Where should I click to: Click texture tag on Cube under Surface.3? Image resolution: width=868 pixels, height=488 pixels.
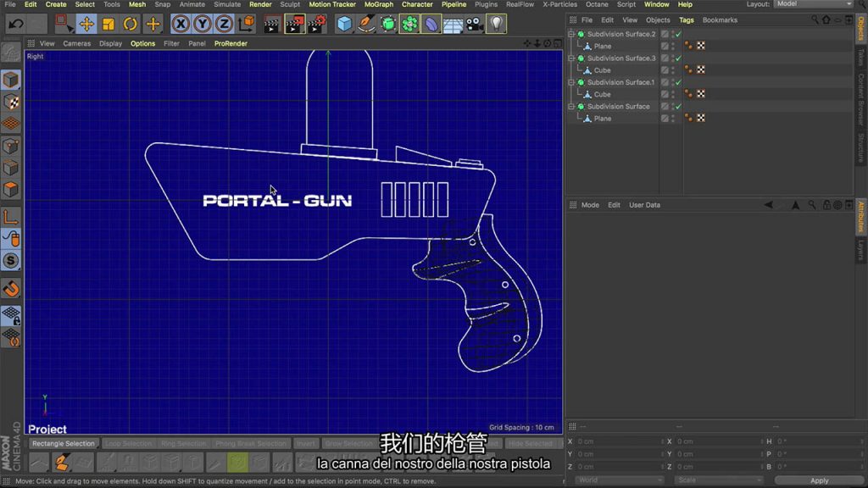point(701,69)
